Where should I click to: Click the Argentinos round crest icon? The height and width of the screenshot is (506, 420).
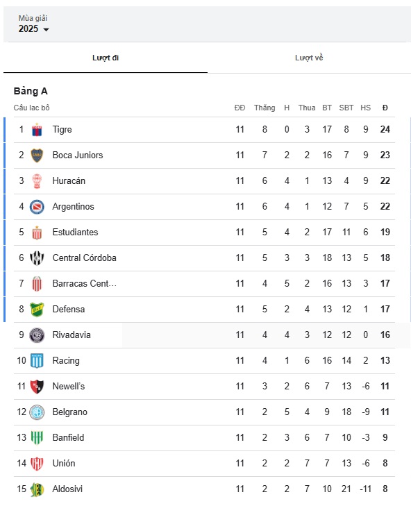[37, 207]
